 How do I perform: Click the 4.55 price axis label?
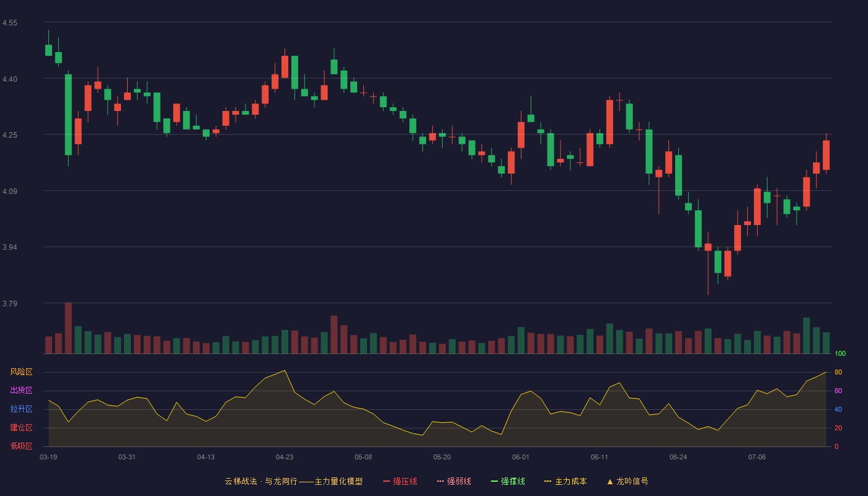[10, 23]
